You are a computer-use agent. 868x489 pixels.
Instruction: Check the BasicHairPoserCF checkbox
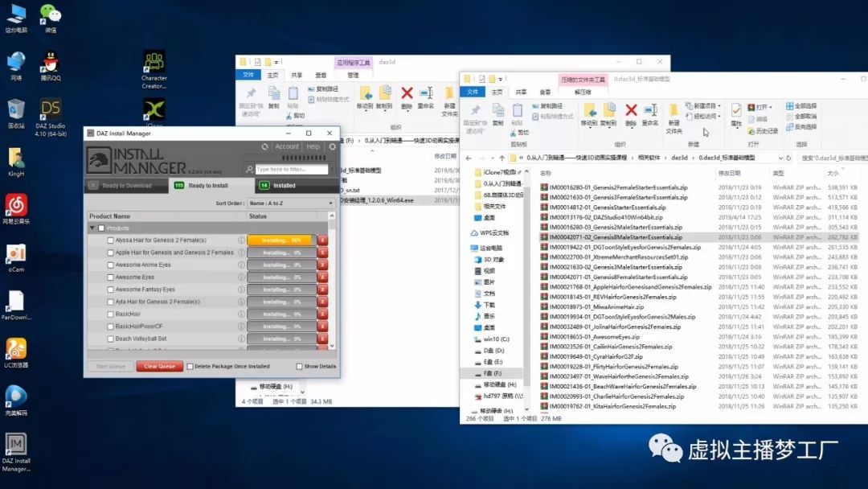pos(111,327)
